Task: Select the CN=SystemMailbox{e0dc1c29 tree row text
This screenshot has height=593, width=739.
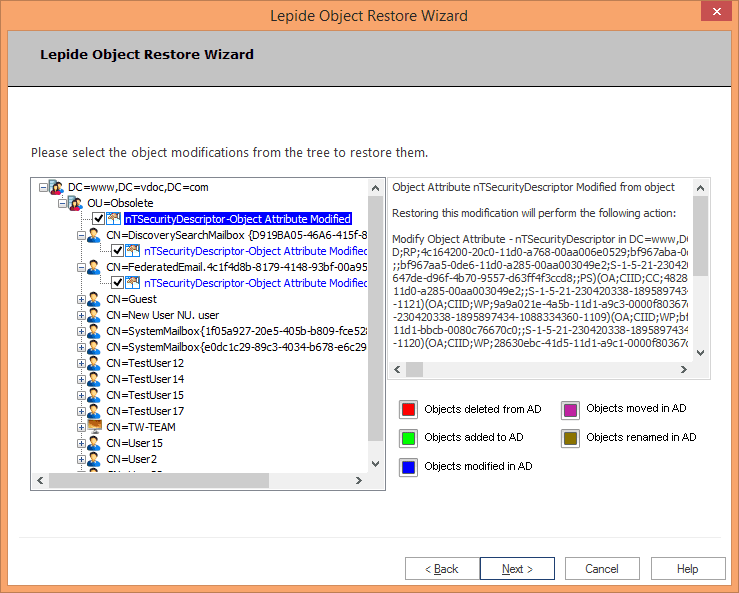Action: pos(237,347)
